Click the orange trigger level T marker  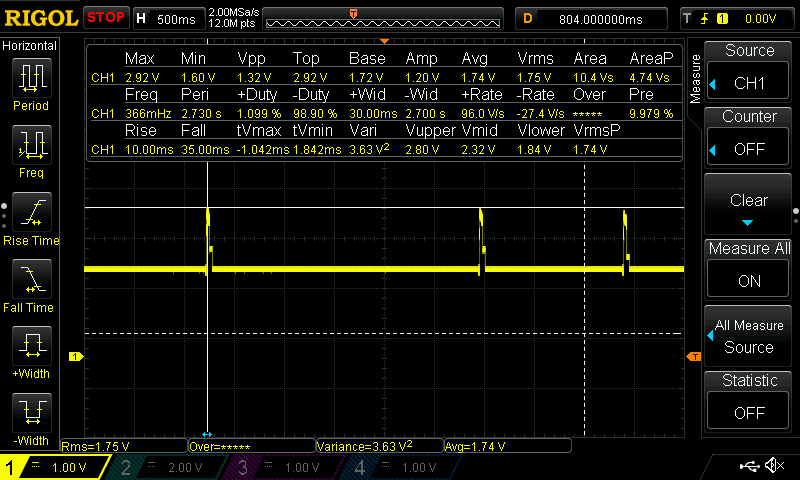(694, 357)
